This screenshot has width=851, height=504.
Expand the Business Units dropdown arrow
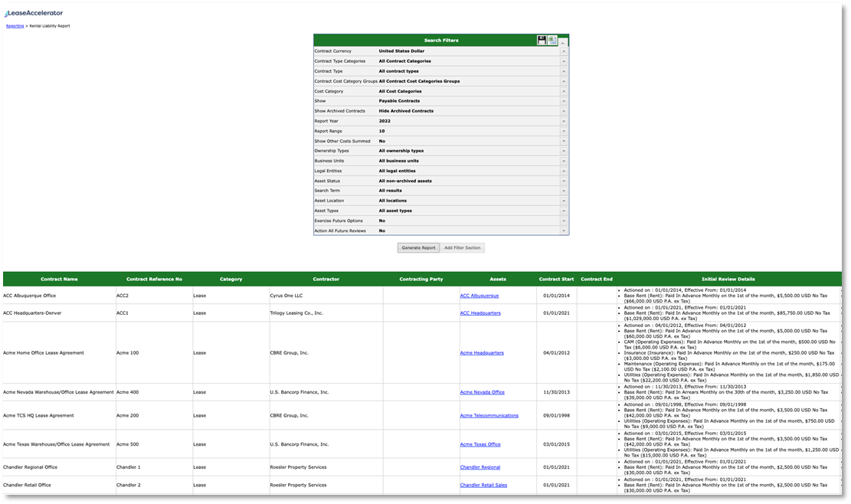[563, 161]
